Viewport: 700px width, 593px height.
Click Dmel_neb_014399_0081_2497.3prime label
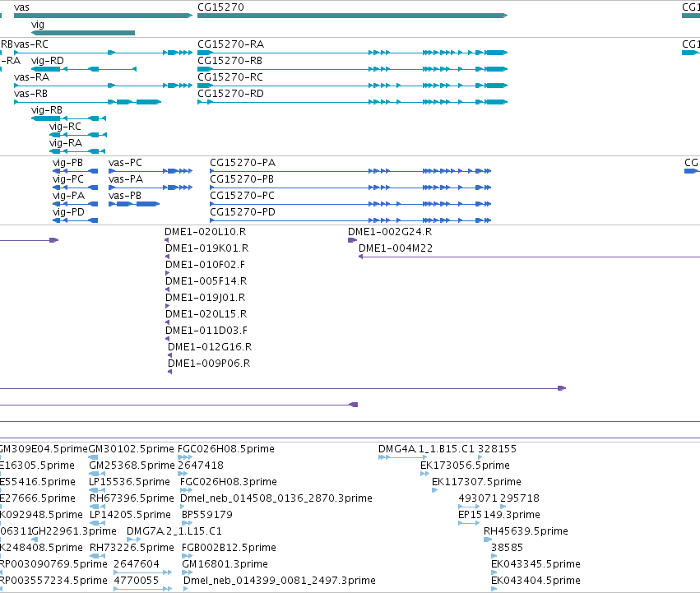280,581
